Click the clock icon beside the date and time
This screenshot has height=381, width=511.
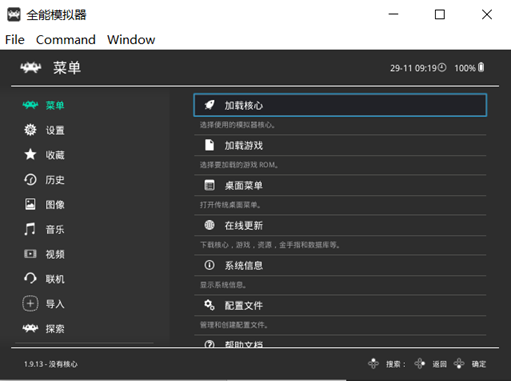(442, 68)
